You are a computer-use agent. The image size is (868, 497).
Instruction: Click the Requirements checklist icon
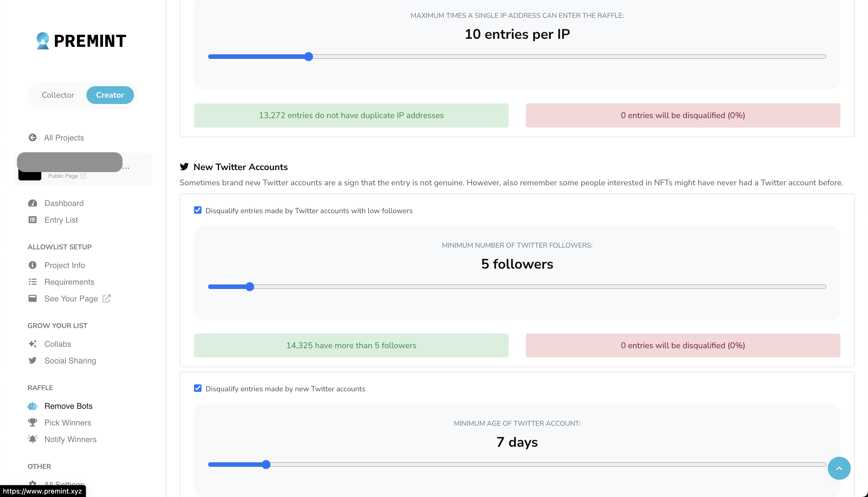coord(32,282)
